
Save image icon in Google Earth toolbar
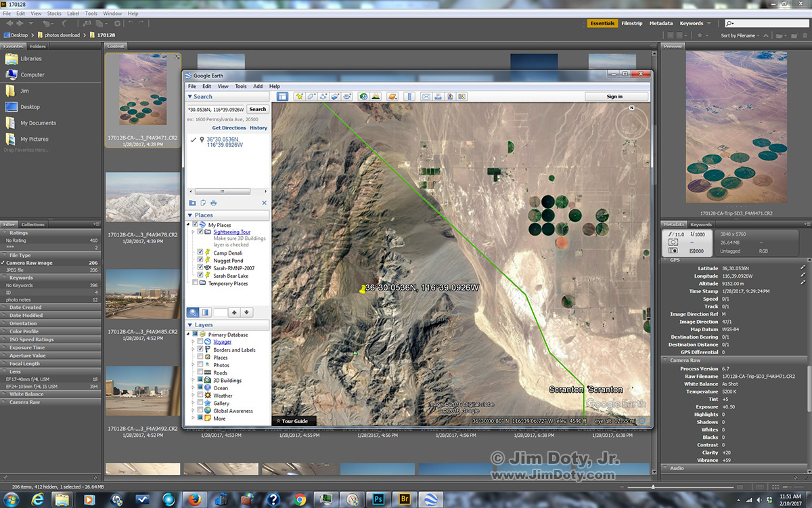451,97
